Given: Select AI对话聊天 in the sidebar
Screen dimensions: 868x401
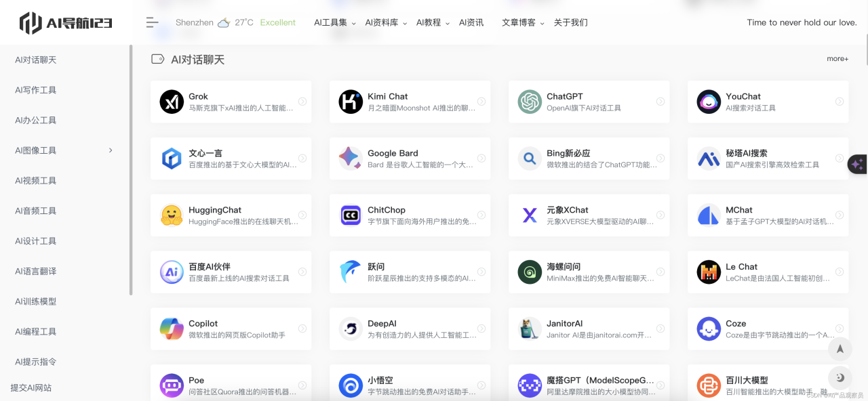Looking at the screenshot, I should point(36,60).
